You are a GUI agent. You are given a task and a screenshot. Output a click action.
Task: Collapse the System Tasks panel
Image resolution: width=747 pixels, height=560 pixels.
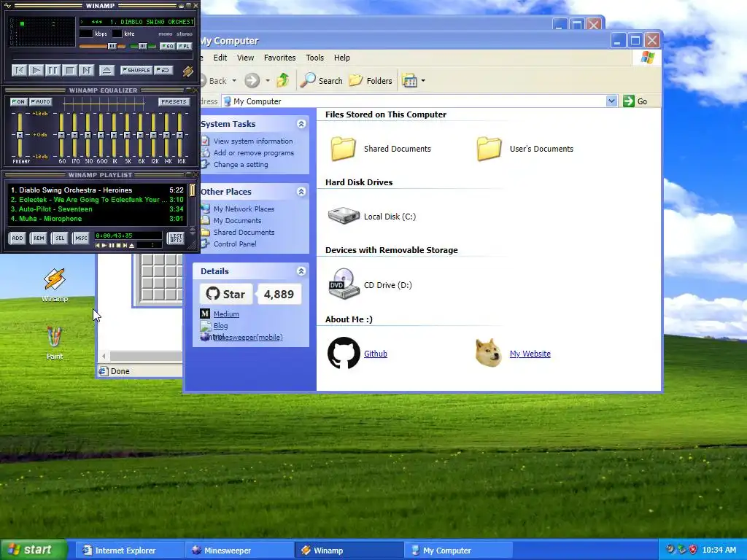coord(301,124)
